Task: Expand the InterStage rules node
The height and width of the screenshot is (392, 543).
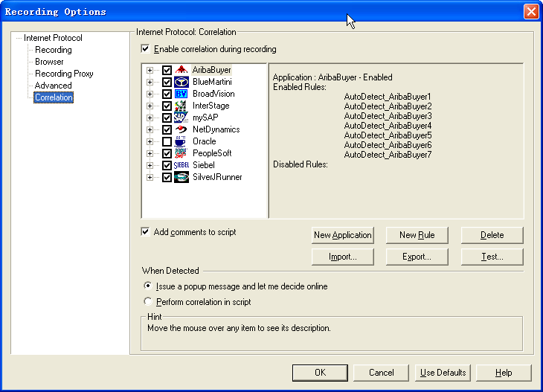Action: pyautogui.click(x=150, y=106)
